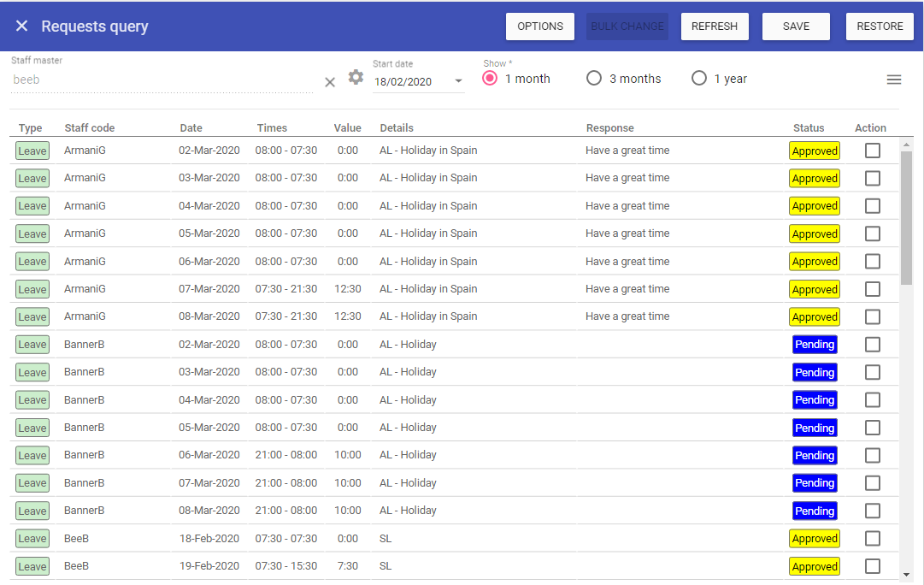924x585 pixels.
Task: Tick action checkbox for ArmaniG 02-Mar-2020
Action: pos(872,151)
